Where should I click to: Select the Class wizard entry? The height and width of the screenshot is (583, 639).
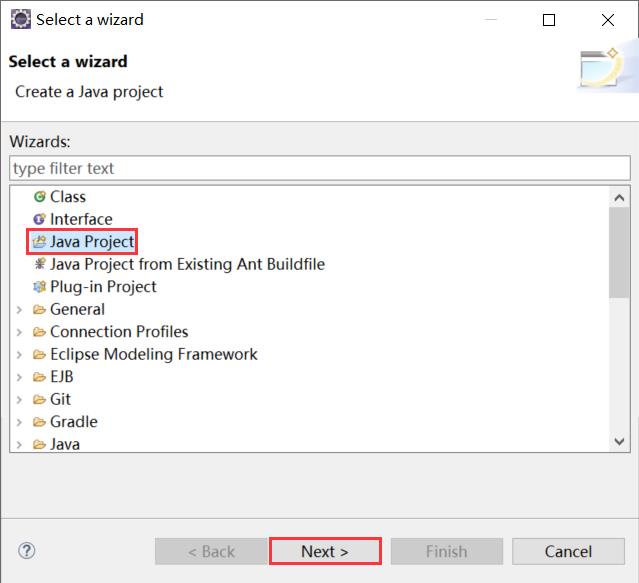tap(68, 197)
